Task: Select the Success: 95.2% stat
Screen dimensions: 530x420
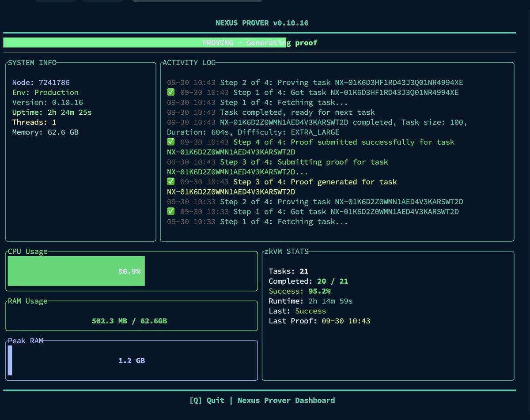Action: click(299, 291)
